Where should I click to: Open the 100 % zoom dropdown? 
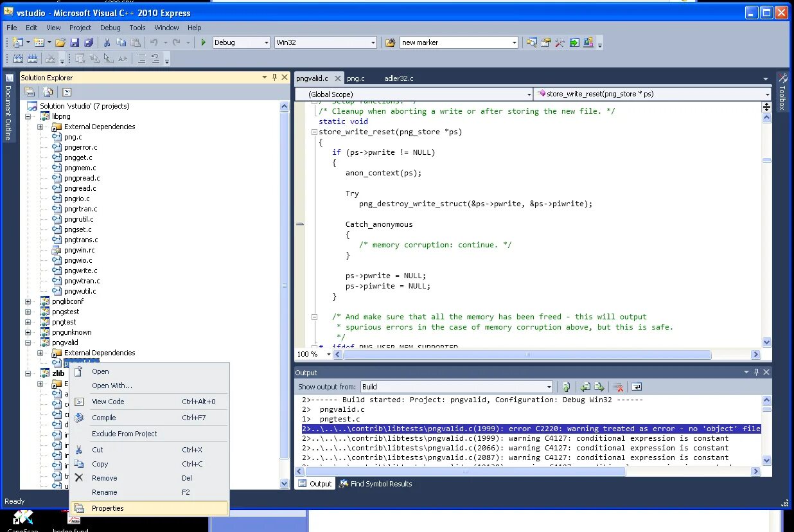(313, 354)
